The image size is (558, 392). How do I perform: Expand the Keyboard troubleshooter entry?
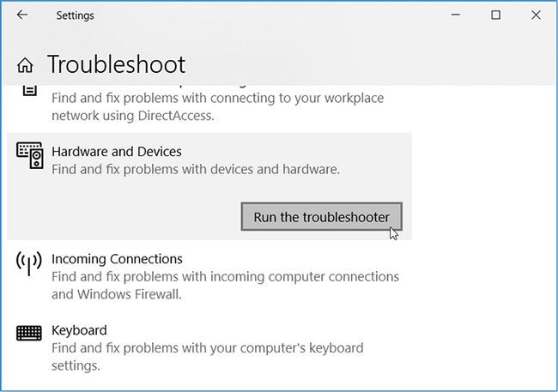(79, 330)
